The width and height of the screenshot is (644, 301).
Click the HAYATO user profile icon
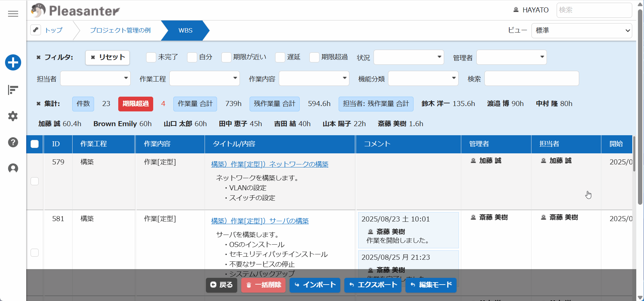coord(516,10)
